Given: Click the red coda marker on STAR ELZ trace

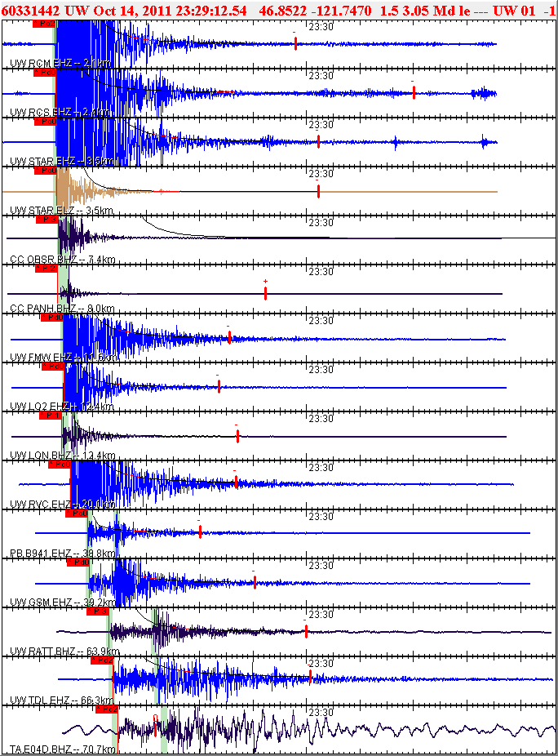Looking at the screenshot, I should pyautogui.click(x=318, y=191).
